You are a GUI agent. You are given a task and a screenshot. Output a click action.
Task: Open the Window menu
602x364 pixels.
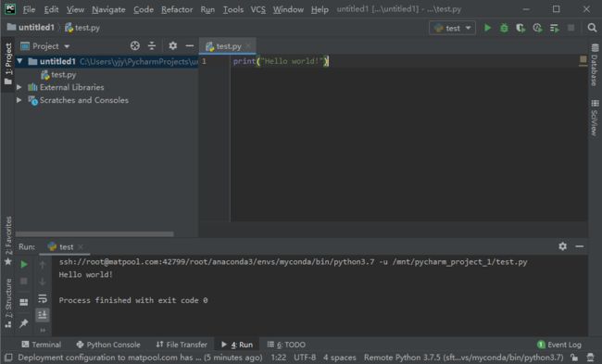coord(288,9)
